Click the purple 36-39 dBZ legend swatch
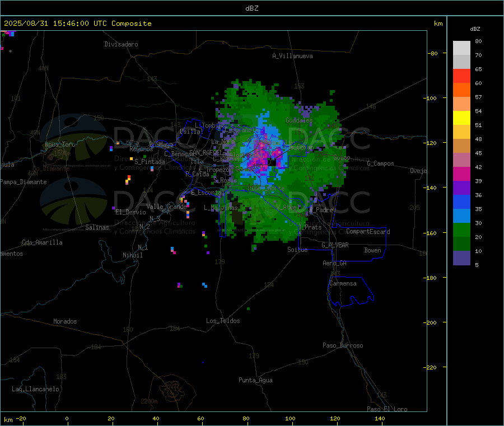Image resolution: width=504 pixels, height=426 pixels. [x=461, y=188]
